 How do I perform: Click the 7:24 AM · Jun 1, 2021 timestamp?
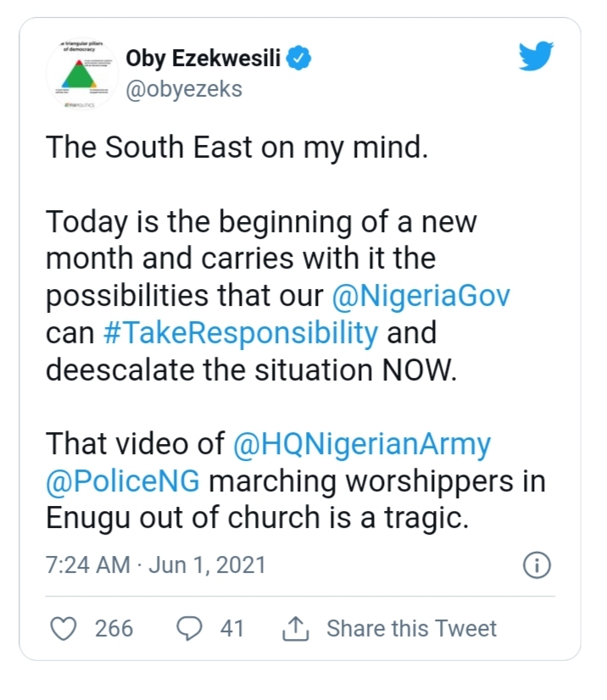[156, 564]
